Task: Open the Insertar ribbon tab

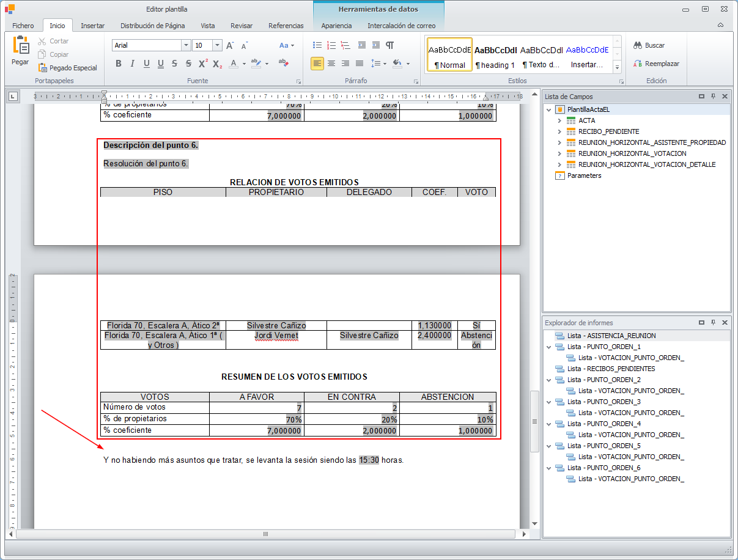Action: pyautogui.click(x=92, y=26)
